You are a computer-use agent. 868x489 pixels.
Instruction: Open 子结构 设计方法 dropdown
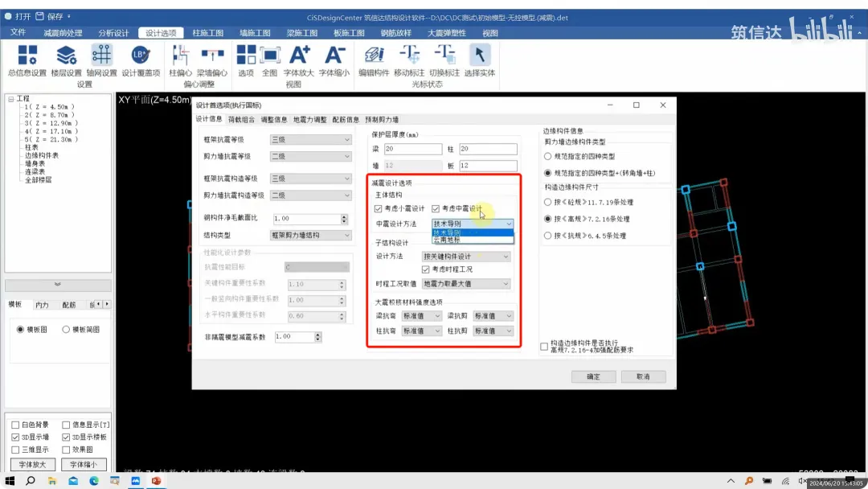click(x=465, y=257)
